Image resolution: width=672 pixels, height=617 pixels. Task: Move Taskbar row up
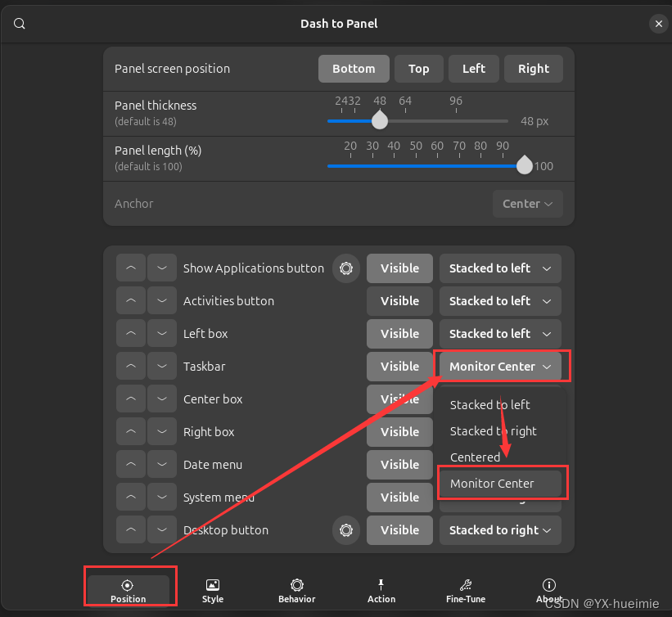[x=131, y=367]
